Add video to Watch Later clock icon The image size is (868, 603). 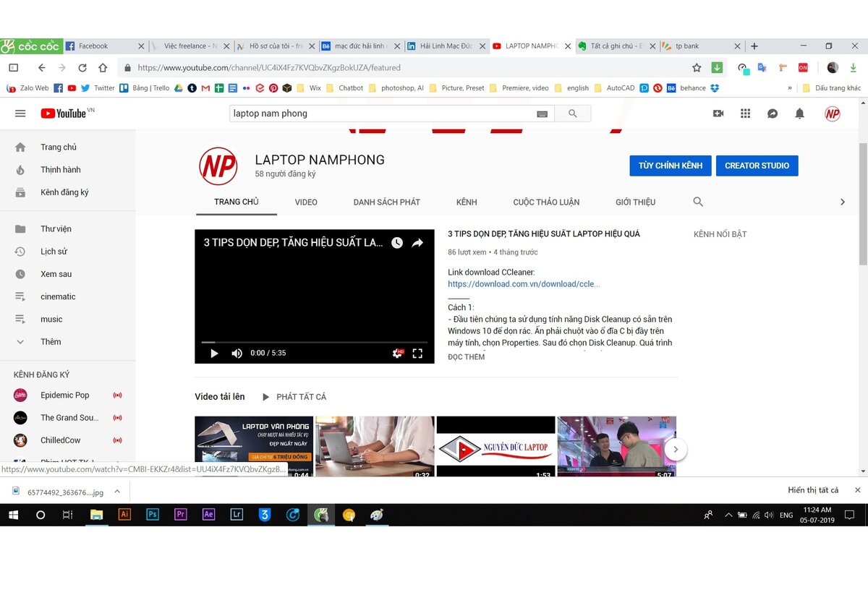[x=397, y=243]
